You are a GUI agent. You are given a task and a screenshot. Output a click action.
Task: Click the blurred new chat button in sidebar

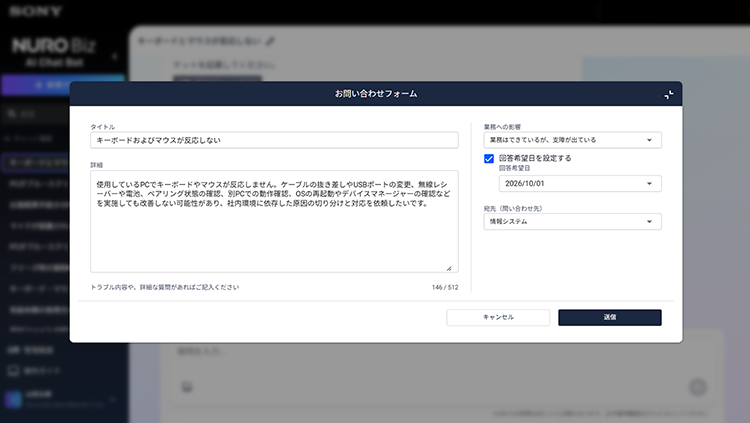click(x=63, y=85)
